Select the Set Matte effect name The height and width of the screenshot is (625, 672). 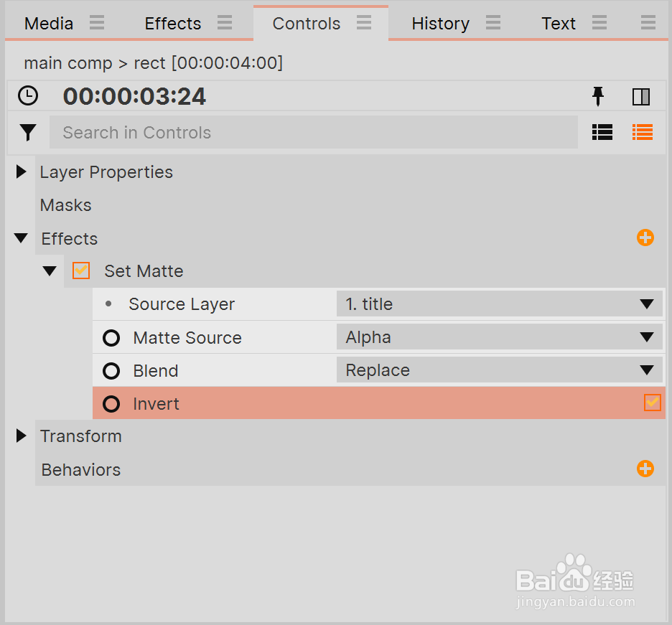click(x=144, y=271)
